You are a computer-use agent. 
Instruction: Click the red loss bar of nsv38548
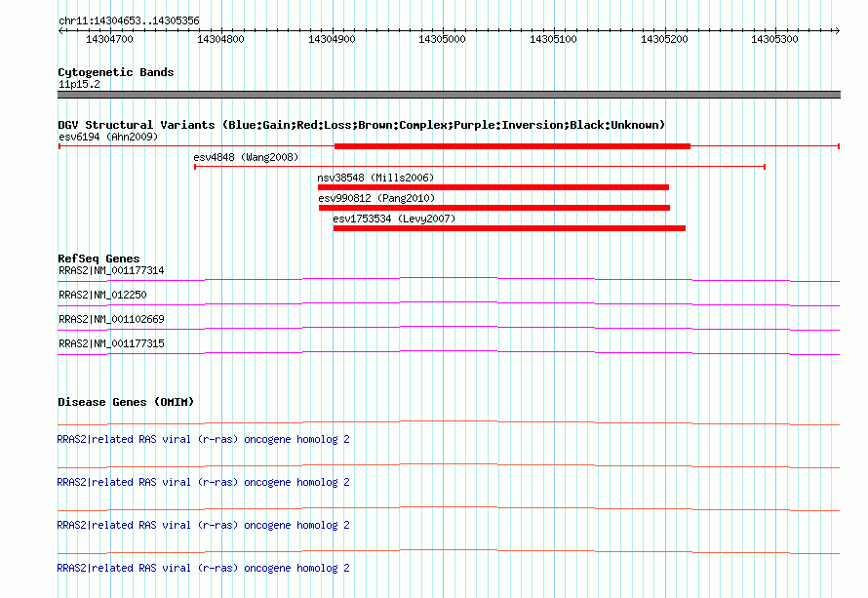pos(493,187)
